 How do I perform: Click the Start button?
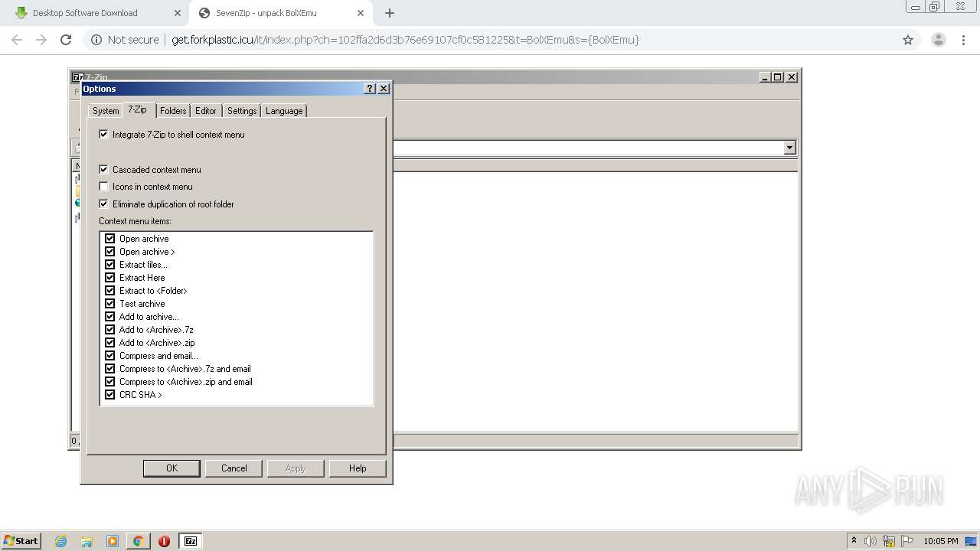click(21, 541)
